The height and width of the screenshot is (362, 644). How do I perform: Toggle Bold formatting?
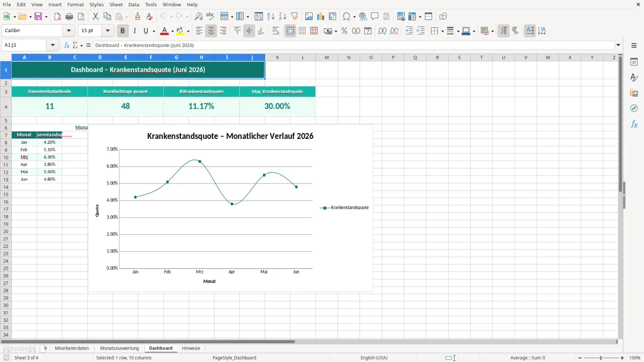123,31
